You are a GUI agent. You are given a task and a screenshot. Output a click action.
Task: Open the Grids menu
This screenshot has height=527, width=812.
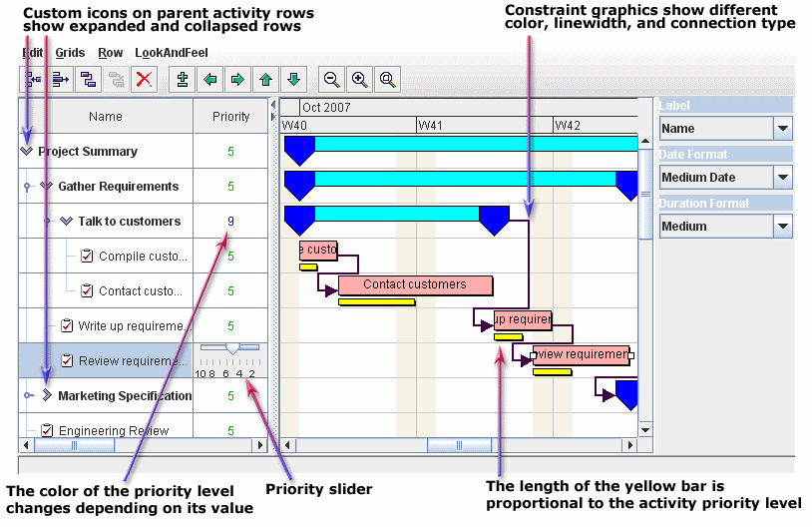(x=70, y=52)
